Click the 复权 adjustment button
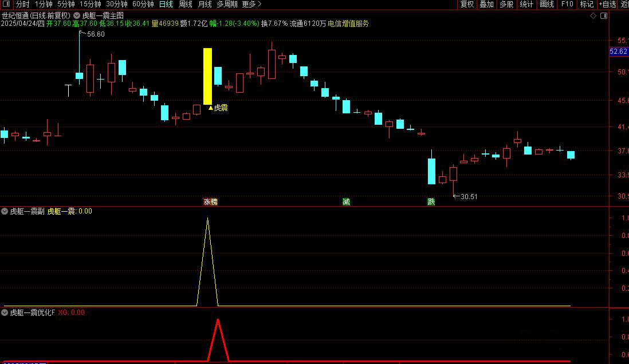This screenshot has width=629, height=364. point(467,4)
